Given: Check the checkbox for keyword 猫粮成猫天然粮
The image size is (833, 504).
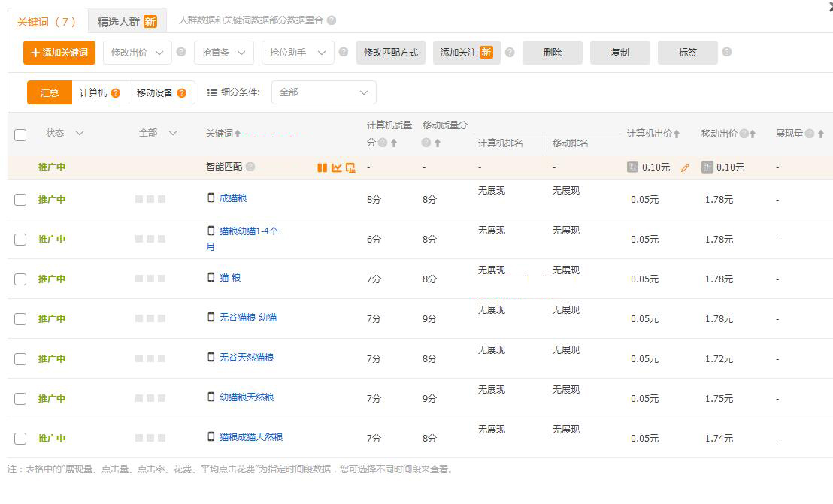Looking at the screenshot, I should click(x=20, y=438).
